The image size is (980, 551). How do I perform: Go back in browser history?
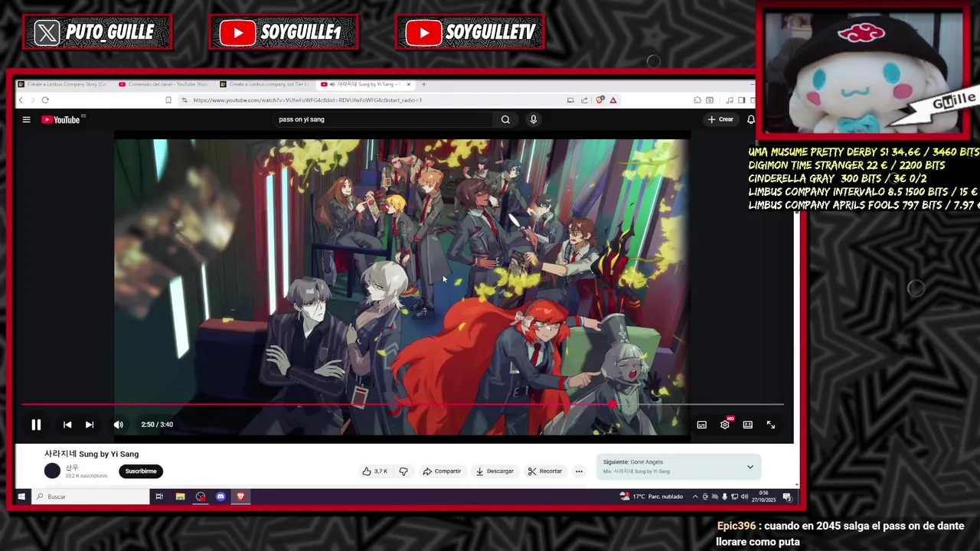pos(21,100)
